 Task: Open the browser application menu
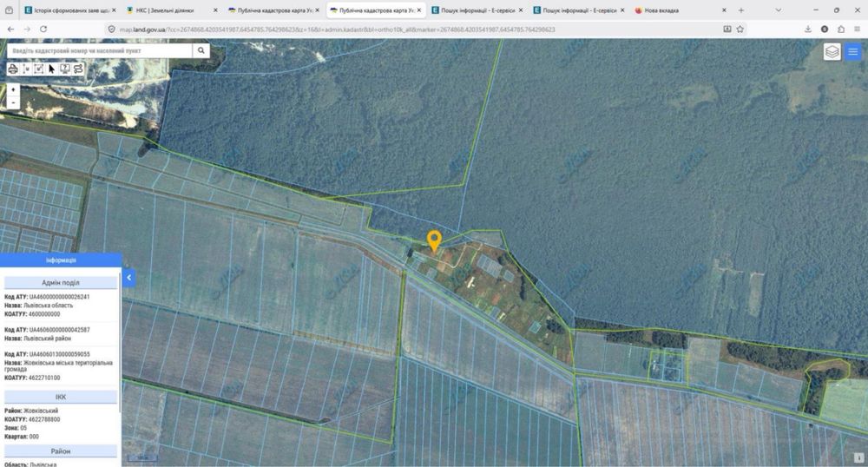(x=857, y=29)
